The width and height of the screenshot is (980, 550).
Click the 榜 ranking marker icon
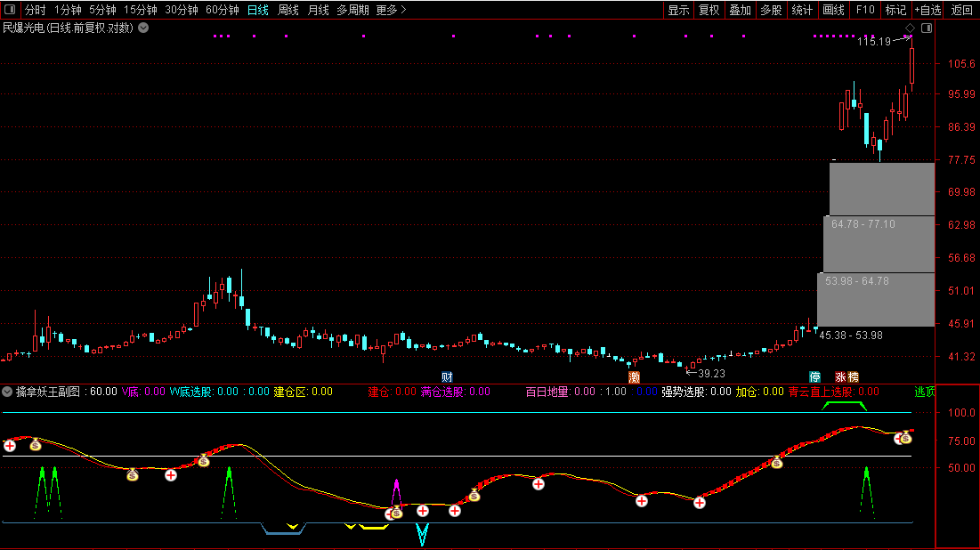point(853,376)
